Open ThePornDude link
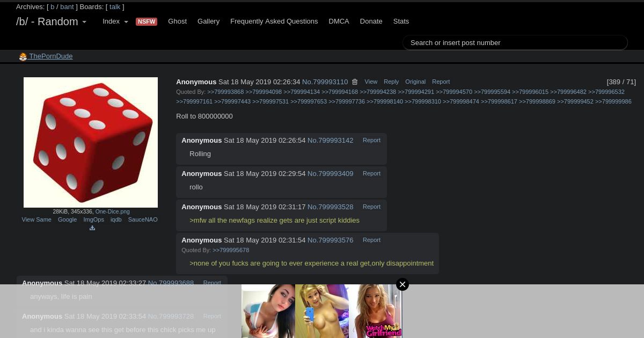 (50, 56)
